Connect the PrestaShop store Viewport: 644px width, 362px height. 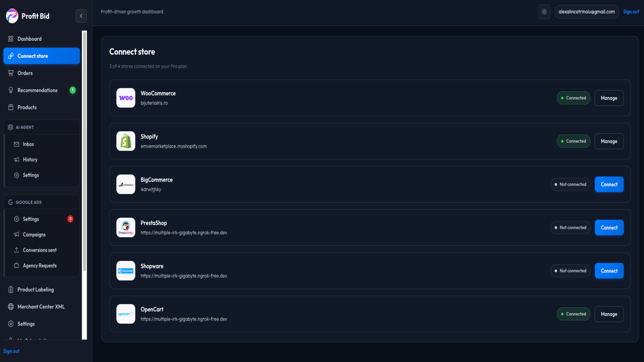(609, 228)
